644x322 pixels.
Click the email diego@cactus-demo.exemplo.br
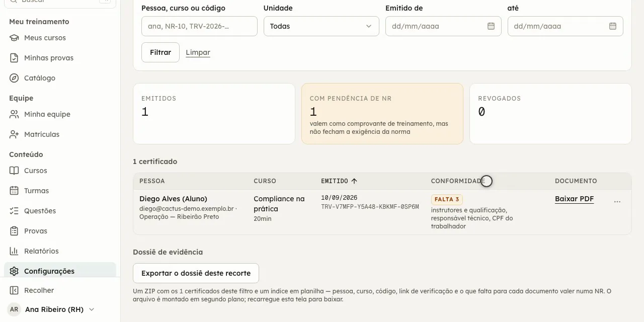pos(187,208)
